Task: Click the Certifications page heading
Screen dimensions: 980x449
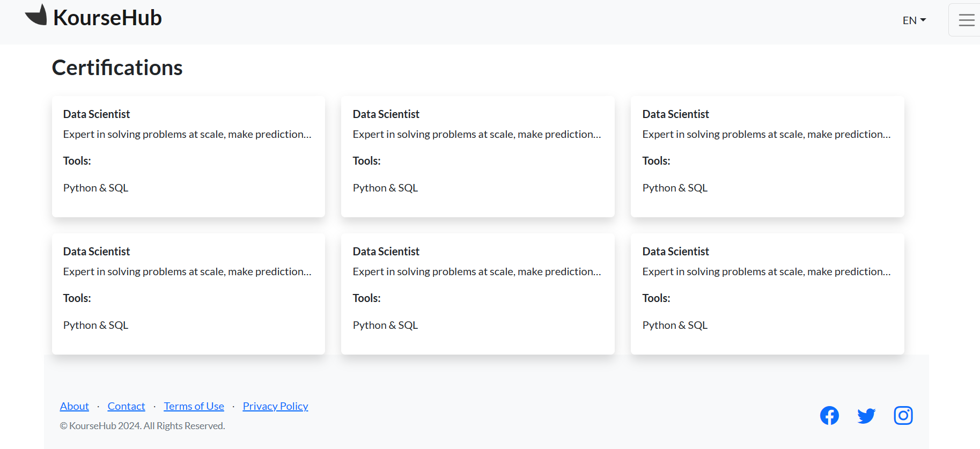Action: pyautogui.click(x=117, y=68)
